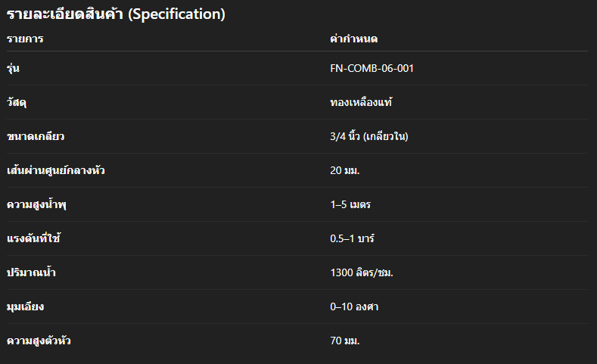Click the 1300 ลิตร/ชม. value
The image size is (597, 364).
pos(361,272)
